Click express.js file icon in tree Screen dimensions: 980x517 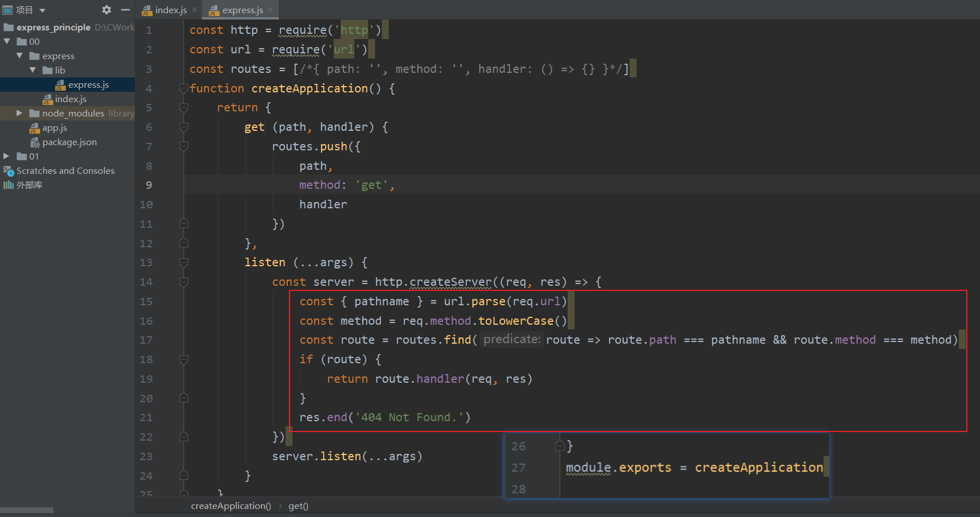tap(60, 85)
